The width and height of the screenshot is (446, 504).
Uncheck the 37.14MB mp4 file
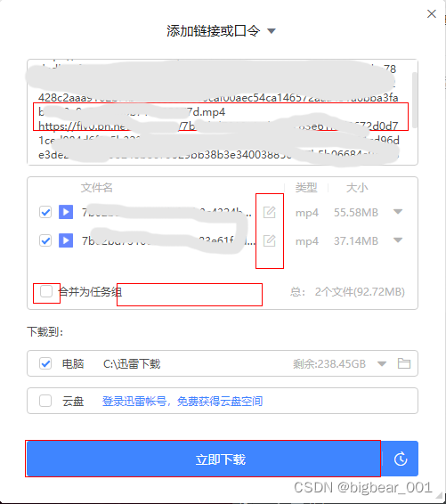[x=45, y=240]
